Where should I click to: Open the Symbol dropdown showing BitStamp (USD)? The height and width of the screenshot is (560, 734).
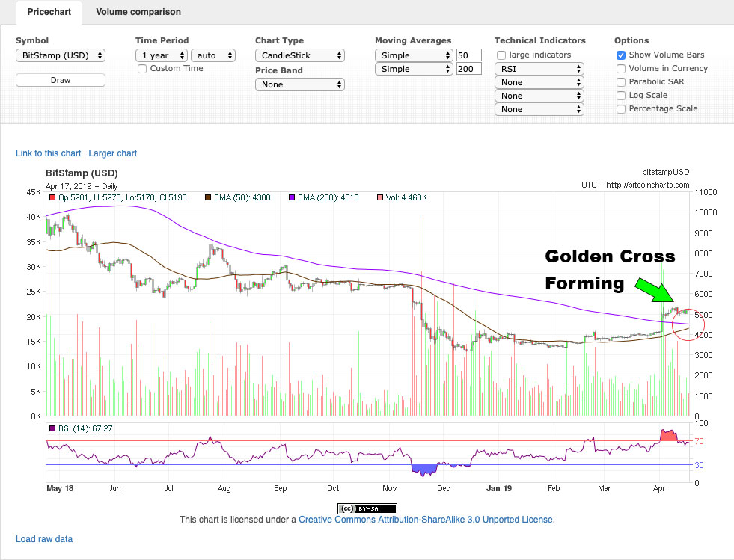coord(60,55)
